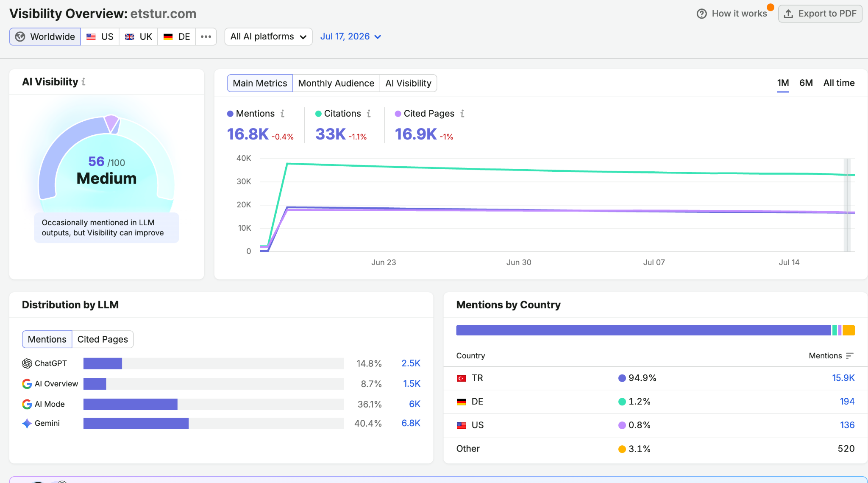Click the AI Visibility info icon
868x483 pixels.
83,82
